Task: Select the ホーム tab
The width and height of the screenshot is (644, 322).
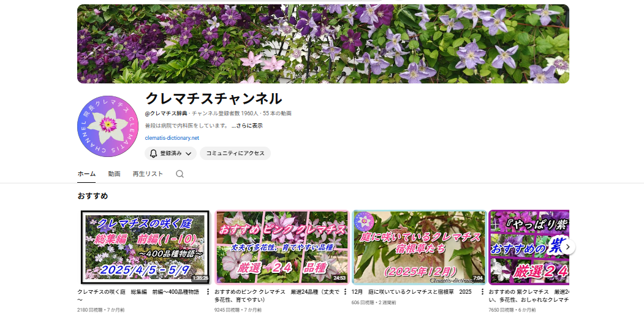Action: pyautogui.click(x=86, y=174)
